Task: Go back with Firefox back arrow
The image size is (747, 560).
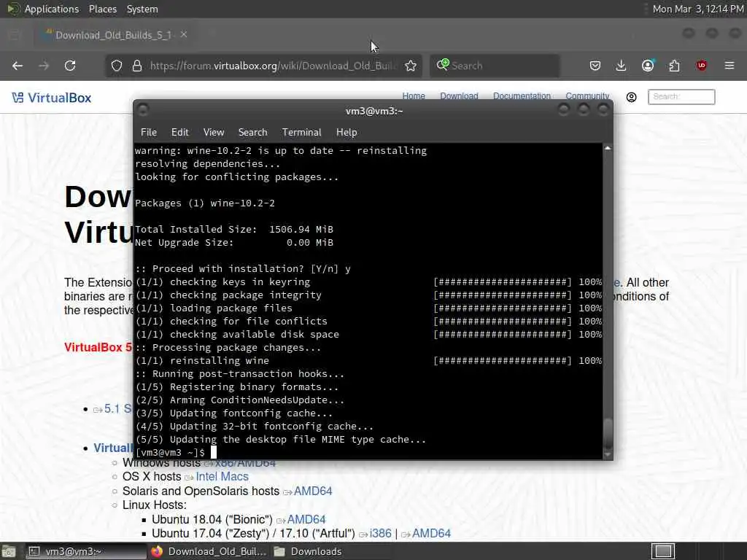Action: [18, 66]
